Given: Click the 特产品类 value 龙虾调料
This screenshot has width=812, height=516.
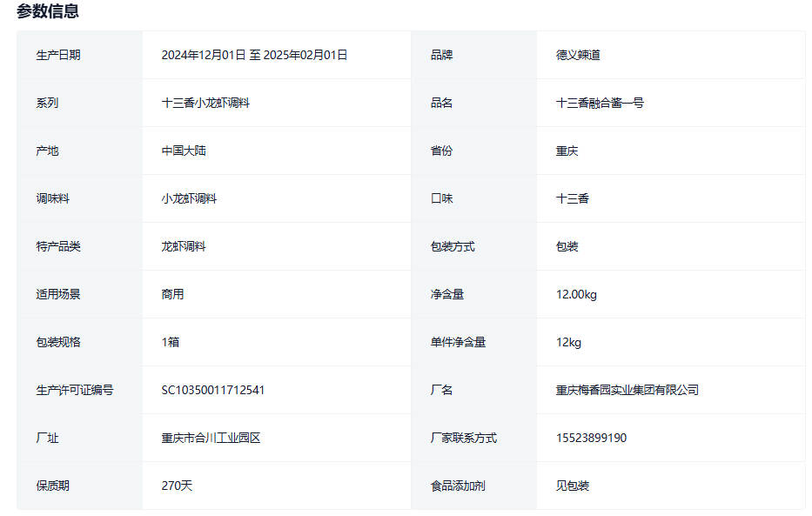Looking at the screenshot, I should [184, 246].
